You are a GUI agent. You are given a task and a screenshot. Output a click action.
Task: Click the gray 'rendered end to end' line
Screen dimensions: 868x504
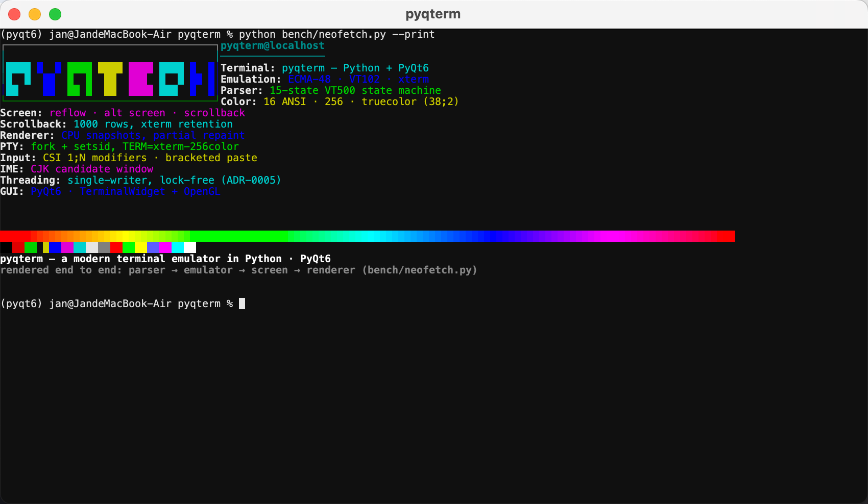click(239, 270)
